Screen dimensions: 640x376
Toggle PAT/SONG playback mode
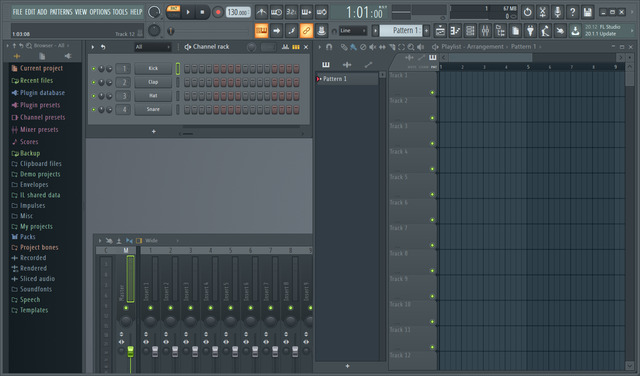(x=173, y=12)
